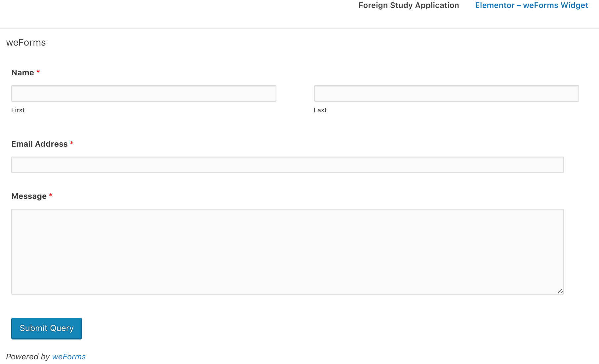
Task: Click the Powered by text in the footer
Action: click(28, 357)
